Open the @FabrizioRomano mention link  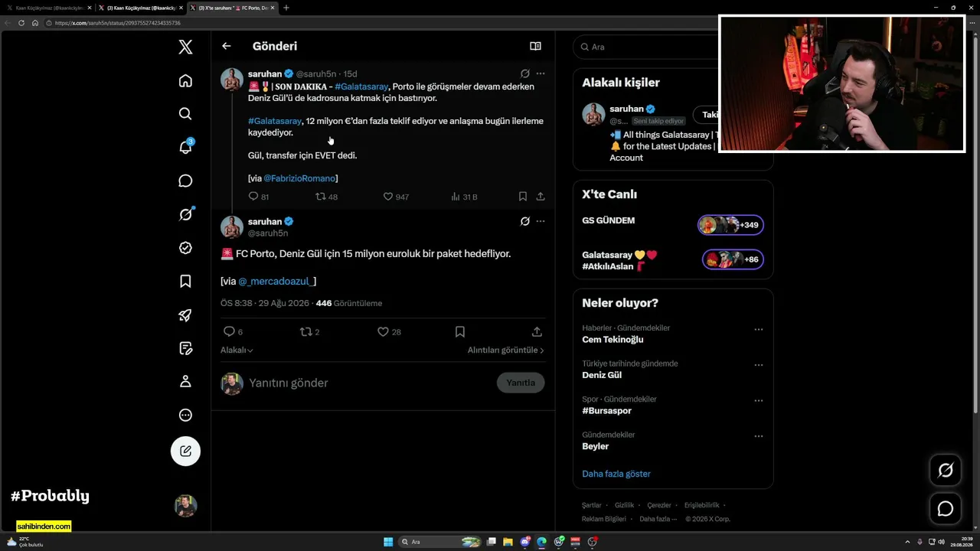299,178
